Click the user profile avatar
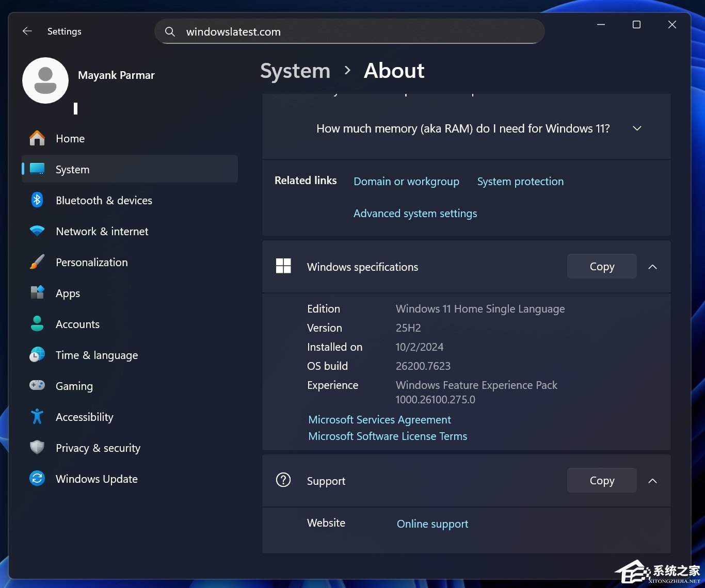Viewport: 705px width, 588px height. click(x=45, y=80)
